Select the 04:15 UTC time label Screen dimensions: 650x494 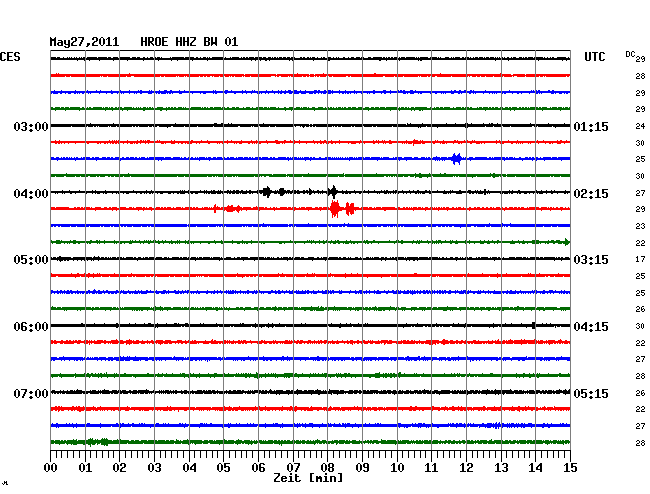pyautogui.click(x=591, y=327)
